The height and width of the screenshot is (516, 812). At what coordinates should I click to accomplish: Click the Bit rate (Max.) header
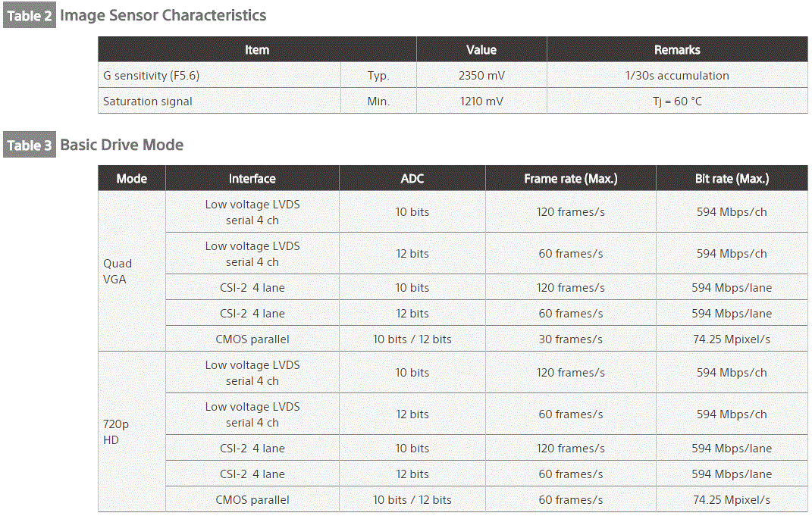coord(732,179)
